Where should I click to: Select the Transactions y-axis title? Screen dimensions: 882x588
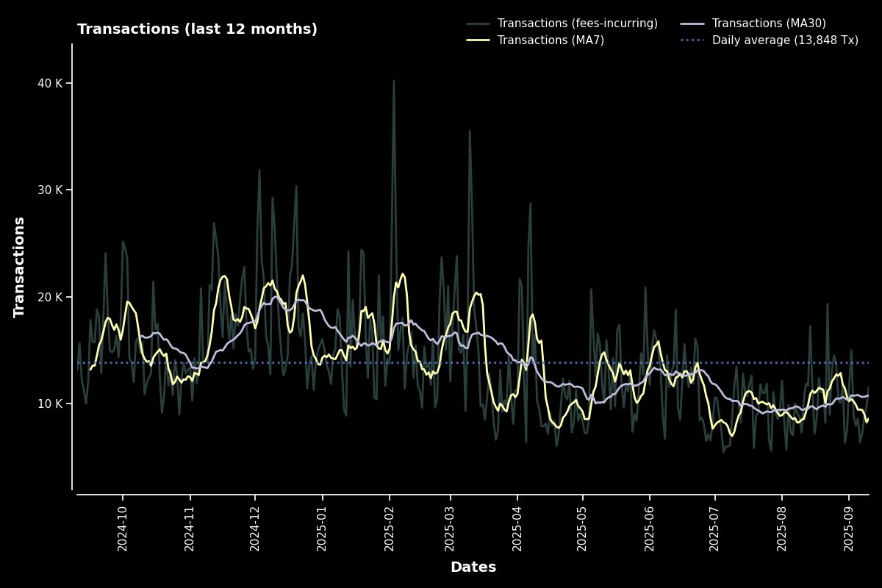click(18, 268)
